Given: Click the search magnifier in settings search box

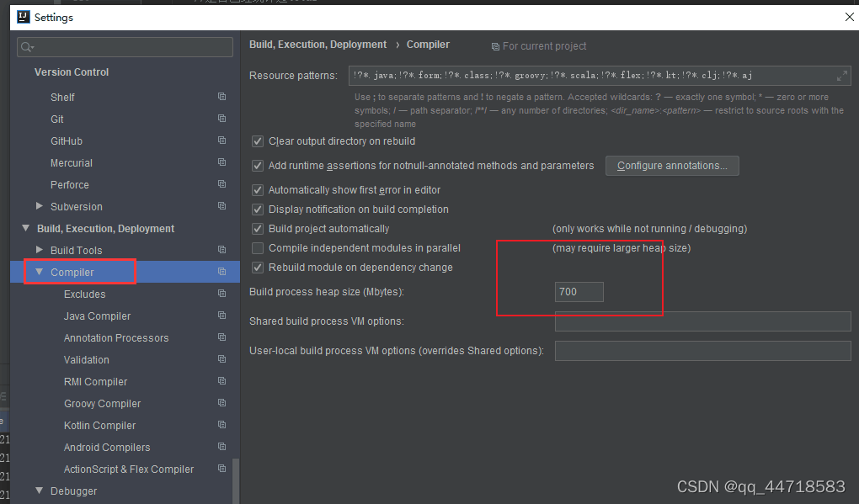Looking at the screenshot, I should tap(26, 47).
